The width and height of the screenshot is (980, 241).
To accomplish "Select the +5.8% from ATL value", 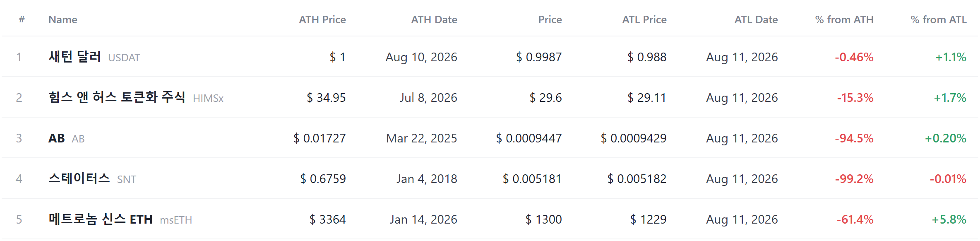I will [x=949, y=219].
